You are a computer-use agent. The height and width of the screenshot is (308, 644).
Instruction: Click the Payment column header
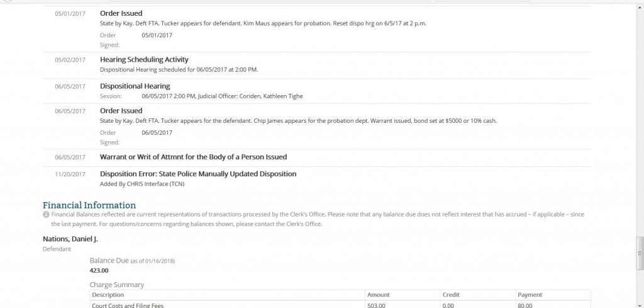click(x=530, y=295)
